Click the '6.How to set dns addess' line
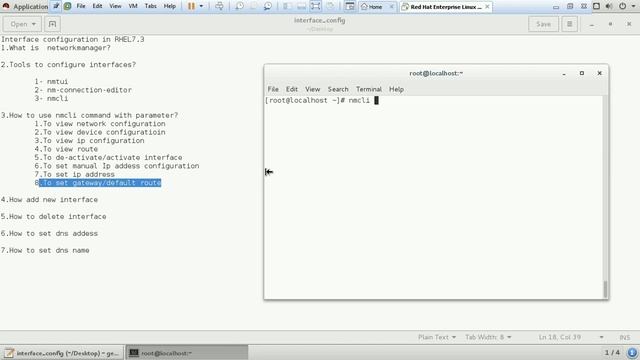 tap(49, 233)
